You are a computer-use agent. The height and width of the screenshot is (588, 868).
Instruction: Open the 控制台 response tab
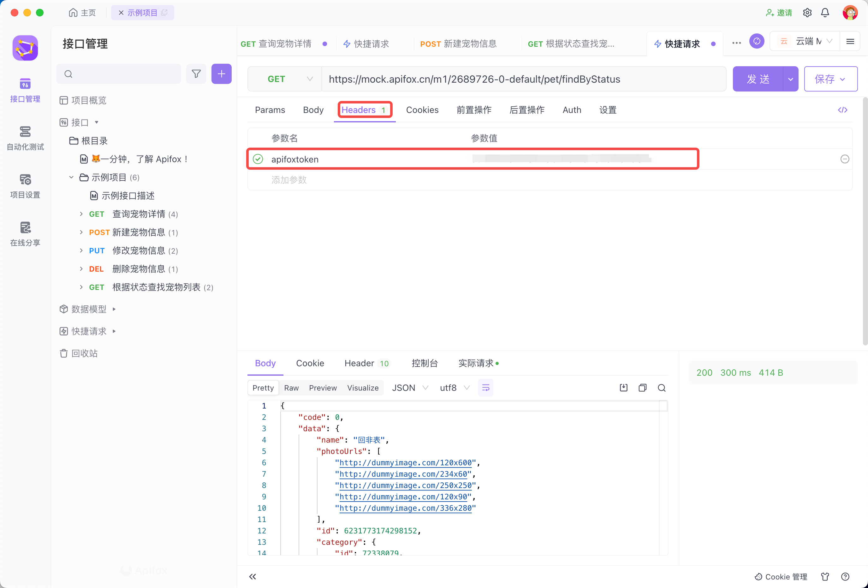click(x=424, y=363)
